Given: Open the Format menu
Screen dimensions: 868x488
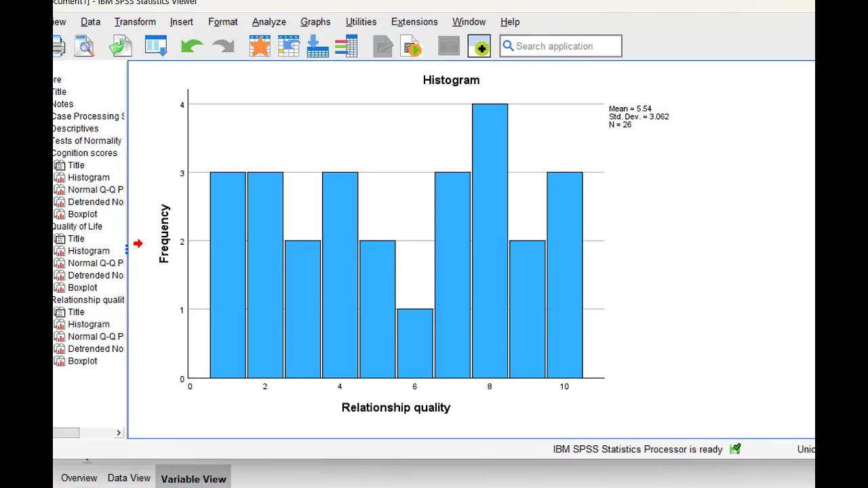Looking at the screenshot, I should pos(222,22).
